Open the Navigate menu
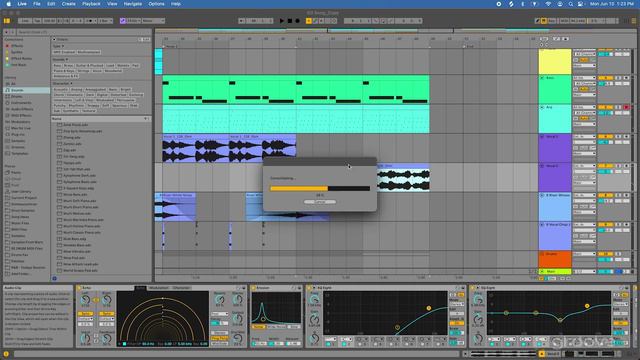The image size is (640, 360). pyautogui.click(x=133, y=4)
